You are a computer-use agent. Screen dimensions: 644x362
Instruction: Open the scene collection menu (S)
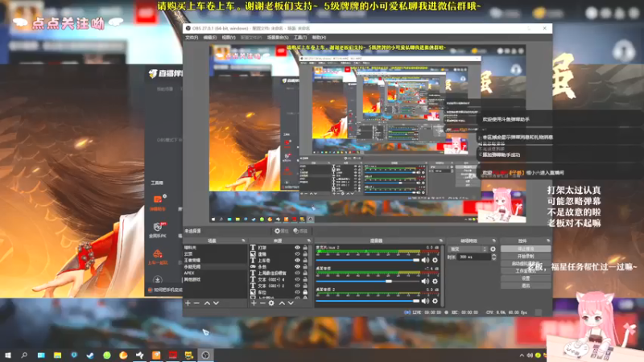click(278, 38)
